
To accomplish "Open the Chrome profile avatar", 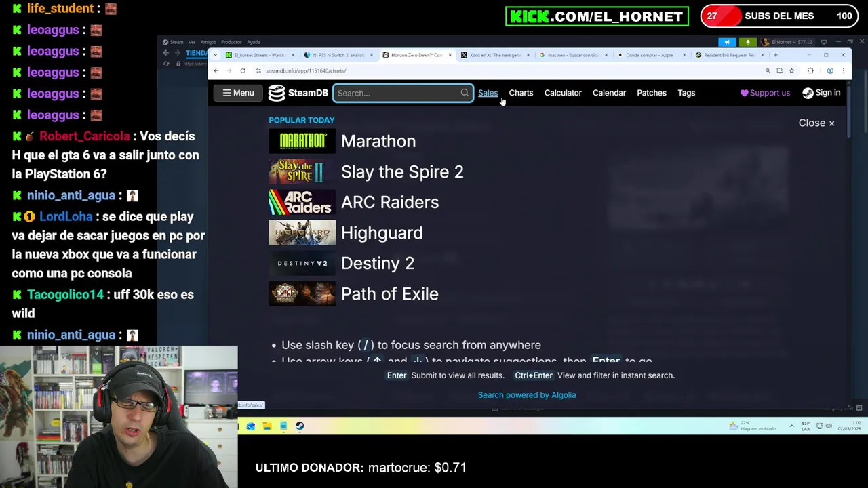I will tap(830, 70).
